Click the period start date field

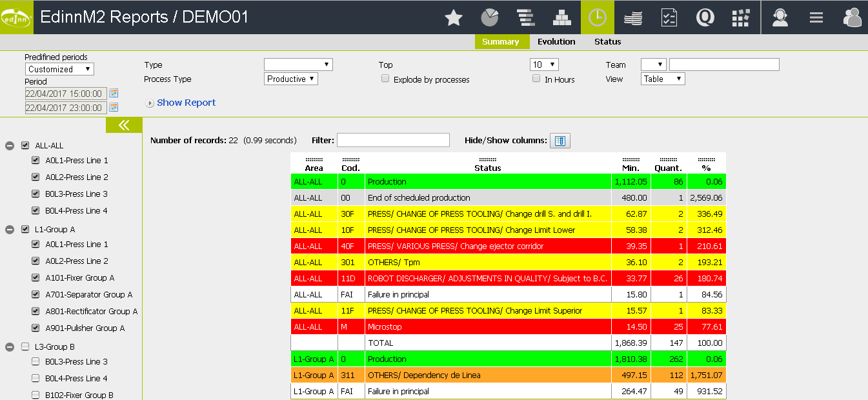tap(66, 94)
